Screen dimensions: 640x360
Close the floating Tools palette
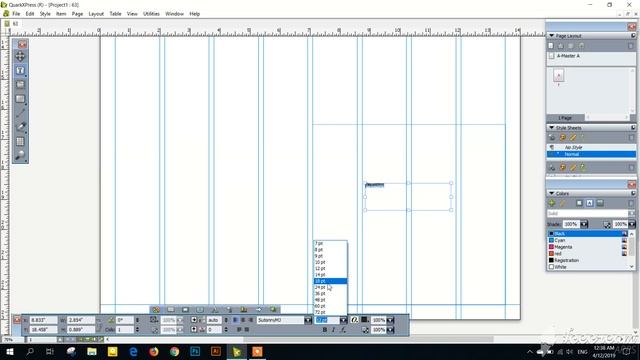pyautogui.click(x=22, y=44)
